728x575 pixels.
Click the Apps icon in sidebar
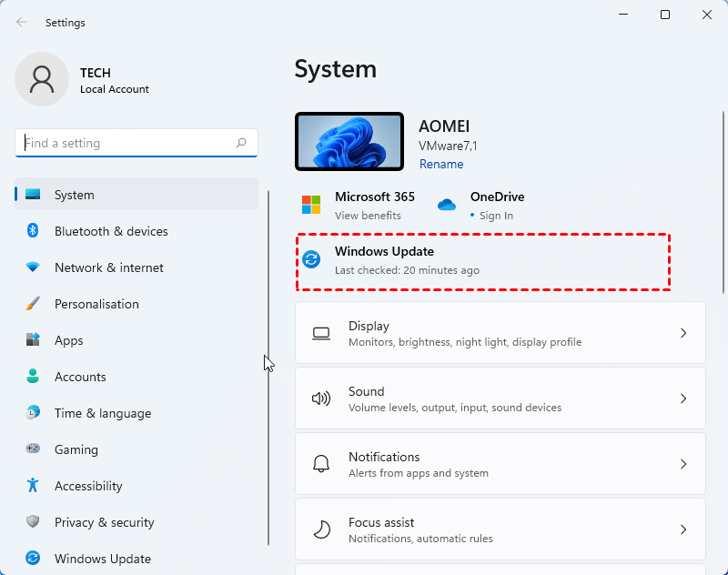pyautogui.click(x=33, y=339)
